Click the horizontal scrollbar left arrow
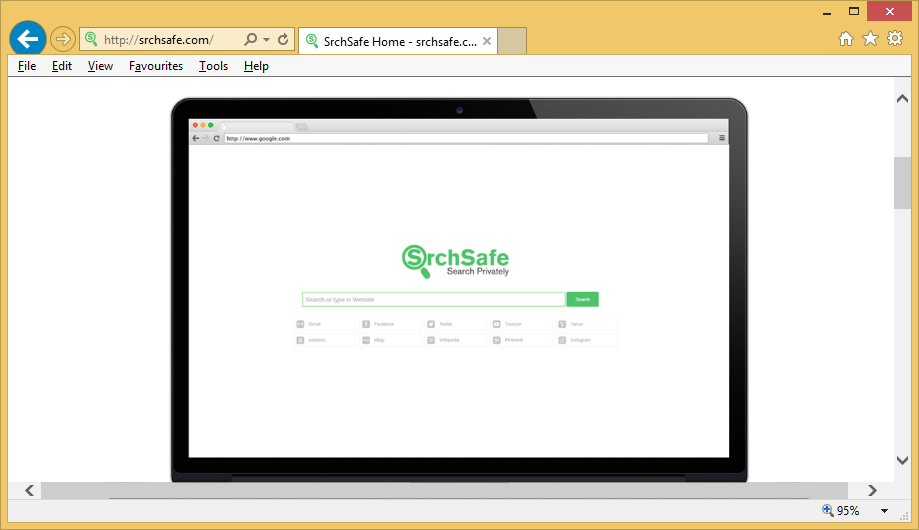This screenshot has height=530, width=919. 29,490
